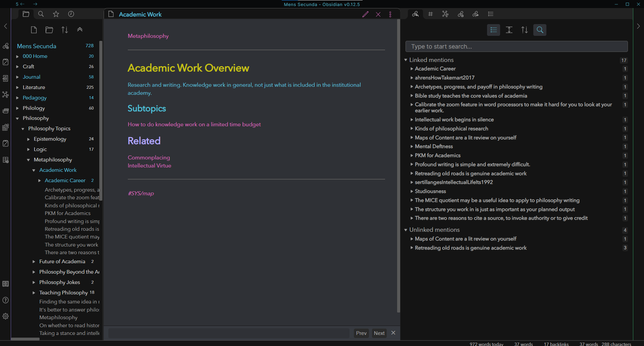Collapse all folders in the file explorer
This screenshot has height=346, width=644.
click(79, 29)
